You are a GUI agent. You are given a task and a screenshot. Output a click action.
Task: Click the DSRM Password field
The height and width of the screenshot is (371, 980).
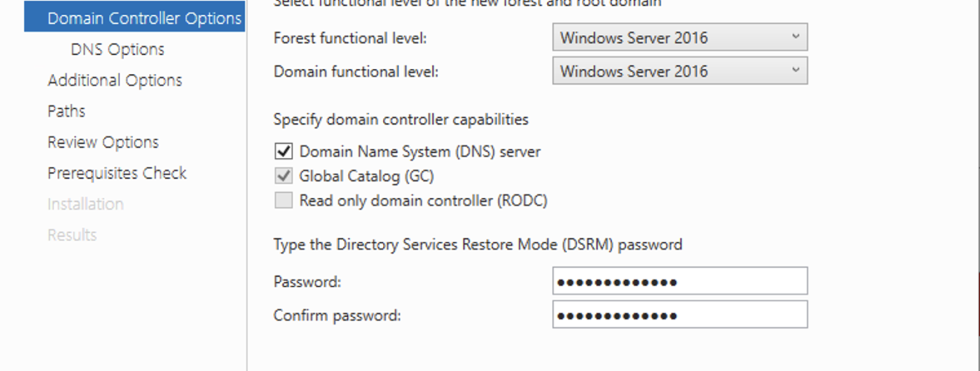[679, 282]
